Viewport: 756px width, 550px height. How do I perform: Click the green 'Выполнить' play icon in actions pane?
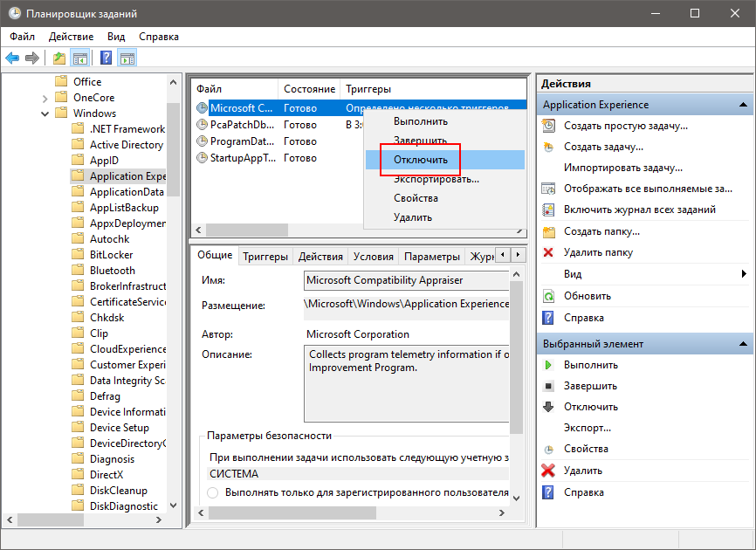pos(549,365)
